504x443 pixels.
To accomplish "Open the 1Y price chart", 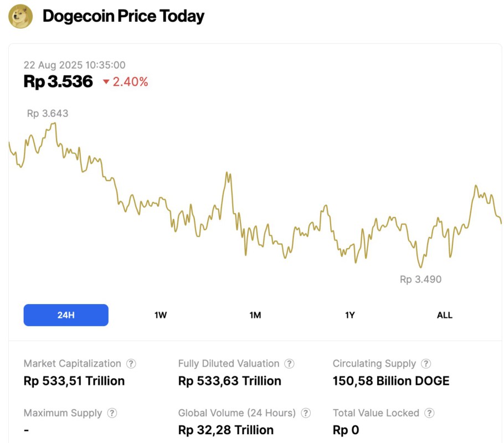I will (349, 315).
